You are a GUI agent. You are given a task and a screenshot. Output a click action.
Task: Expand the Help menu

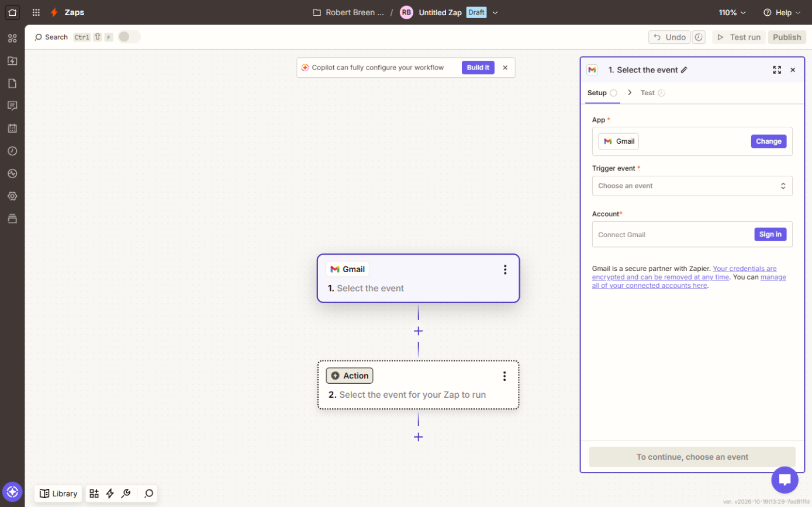782,12
